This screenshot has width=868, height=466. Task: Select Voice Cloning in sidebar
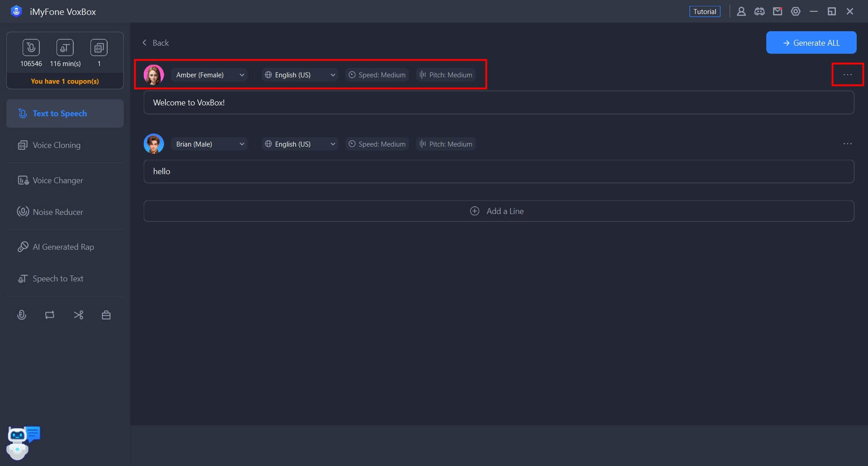pyautogui.click(x=65, y=145)
